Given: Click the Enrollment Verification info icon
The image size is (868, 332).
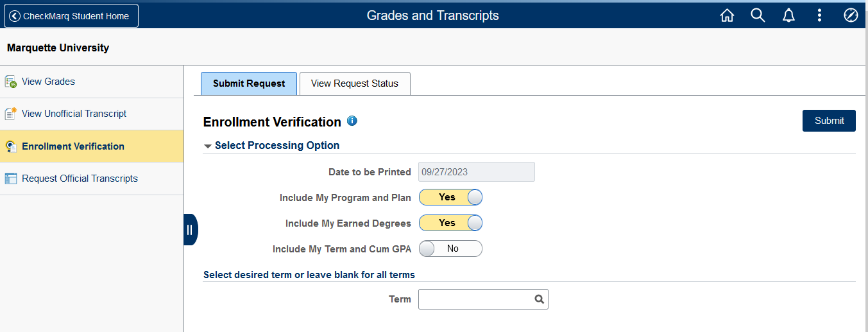Looking at the screenshot, I should point(352,121).
